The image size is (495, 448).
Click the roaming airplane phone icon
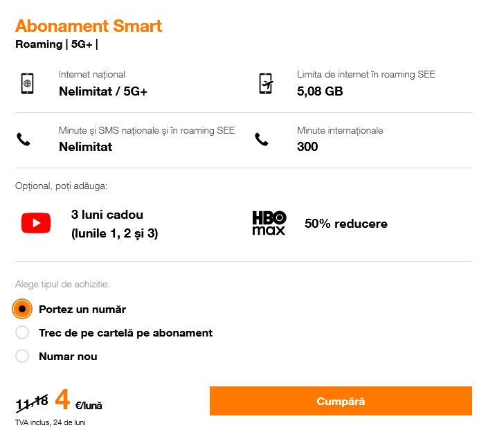coord(266,83)
